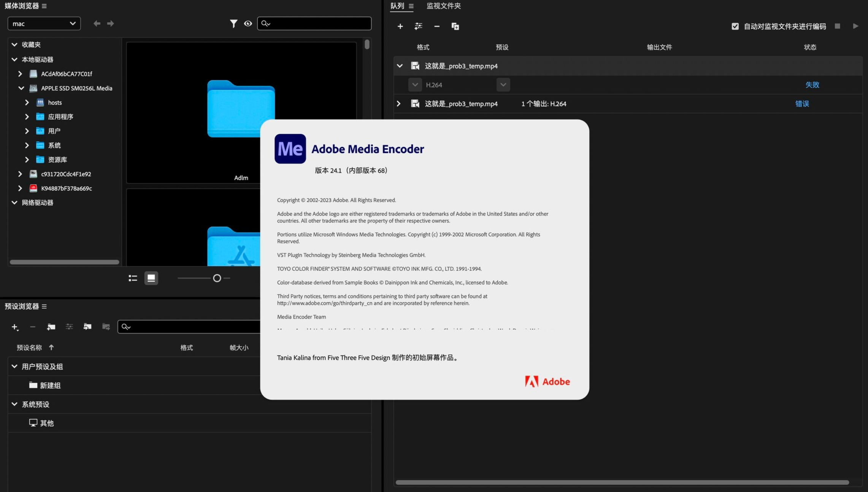Collapse the 系统预设 group
Image resolution: width=868 pixels, height=492 pixels.
[14, 404]
